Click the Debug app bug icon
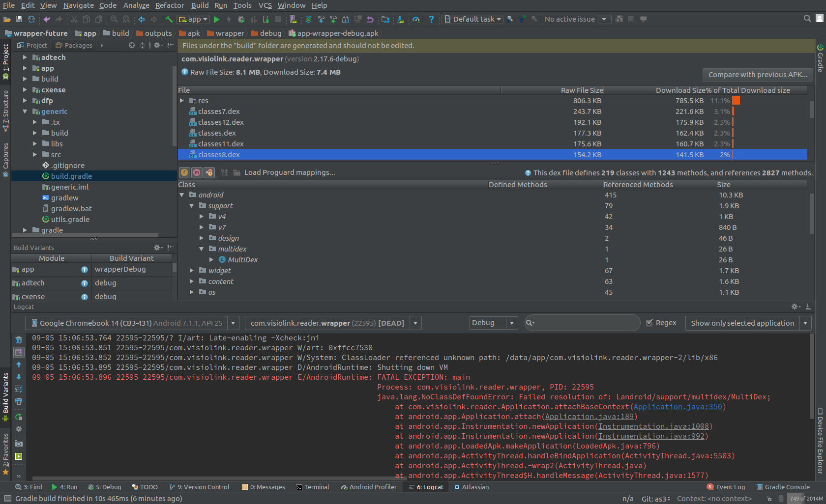The width and height of the screenshot is (826, 504). coord(241,19)
